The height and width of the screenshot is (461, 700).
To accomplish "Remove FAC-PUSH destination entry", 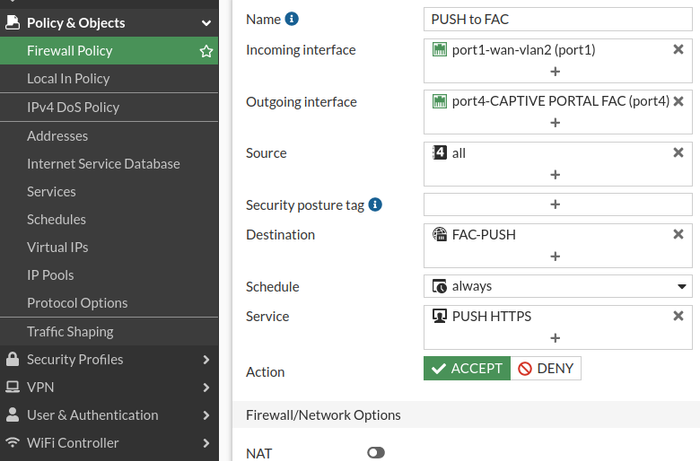I will pyautogui.click(x=678, y=234).
